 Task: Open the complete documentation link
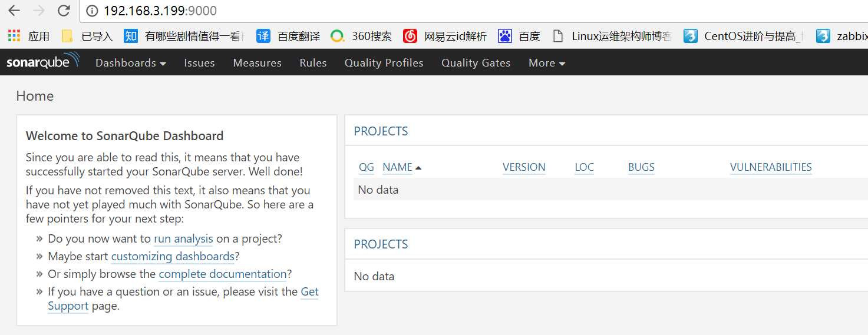(222, 274)
